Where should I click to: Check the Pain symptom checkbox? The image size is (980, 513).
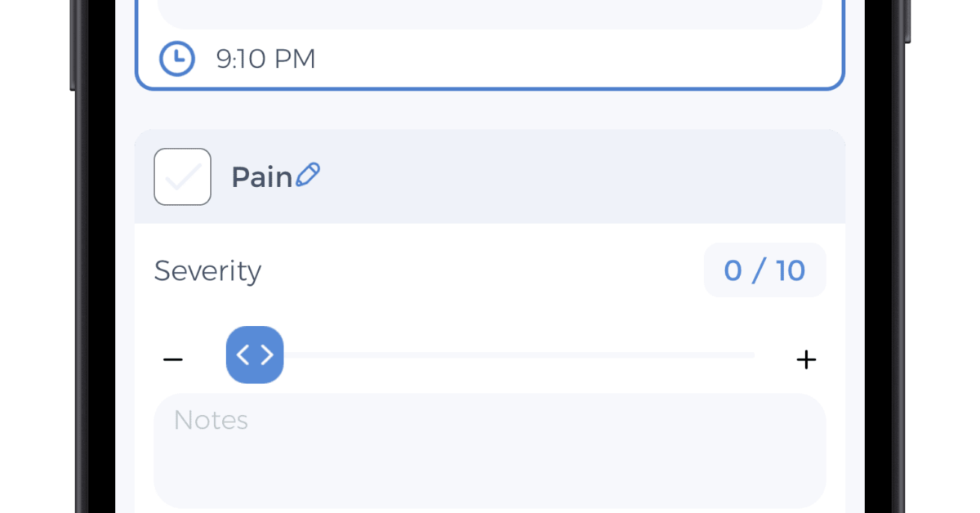tap(182, 176)
